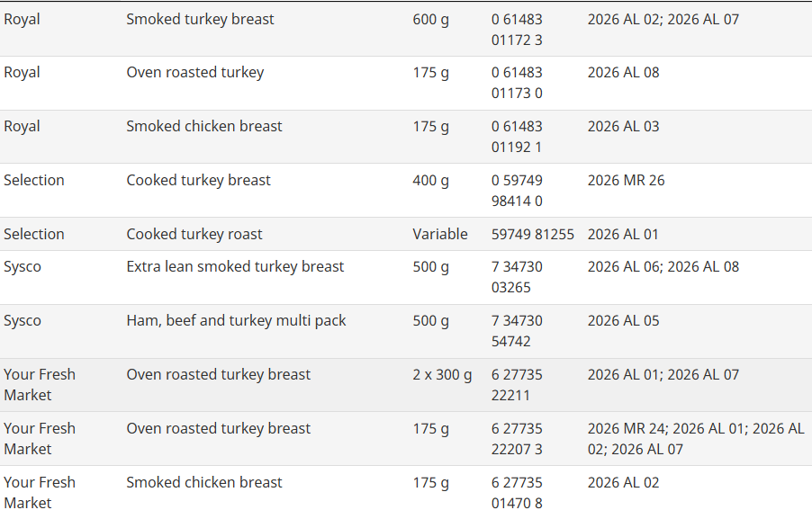812x519 pixels.
Task: Select UPC 6 27735 01470 8
Action: pyautogui.click(x=517, y=493)
